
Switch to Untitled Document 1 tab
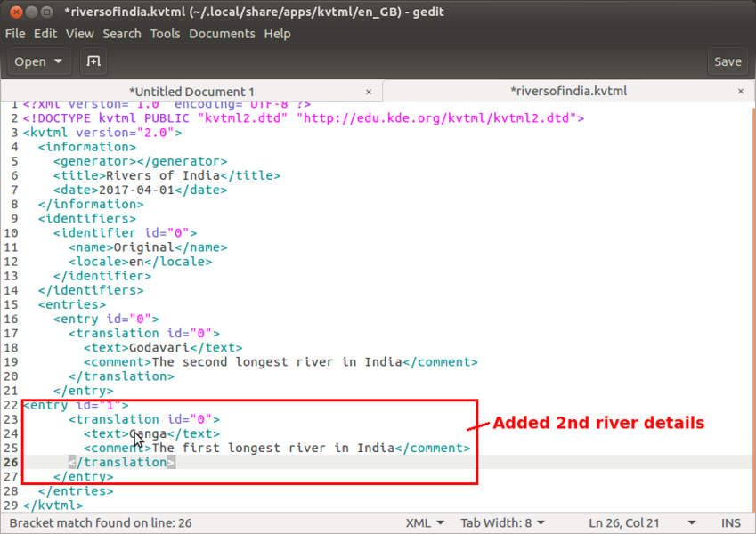point(191,91)
